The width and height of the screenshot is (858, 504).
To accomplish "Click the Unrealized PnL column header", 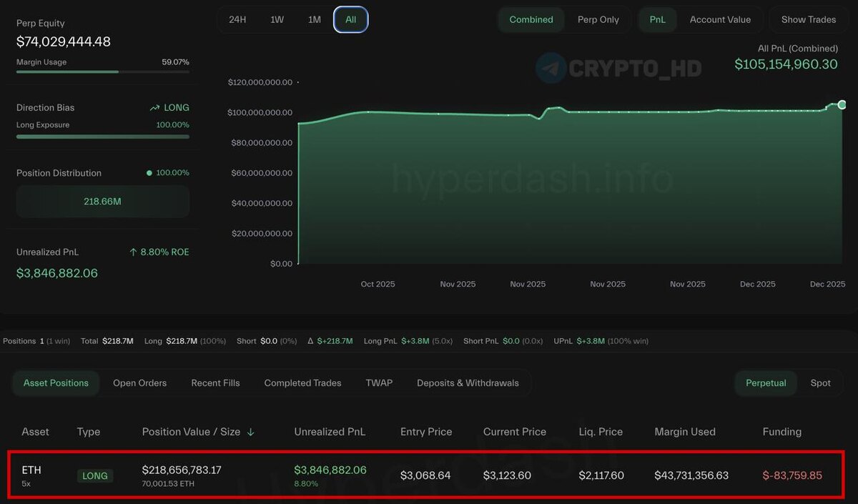I will (x=330, y=432).
